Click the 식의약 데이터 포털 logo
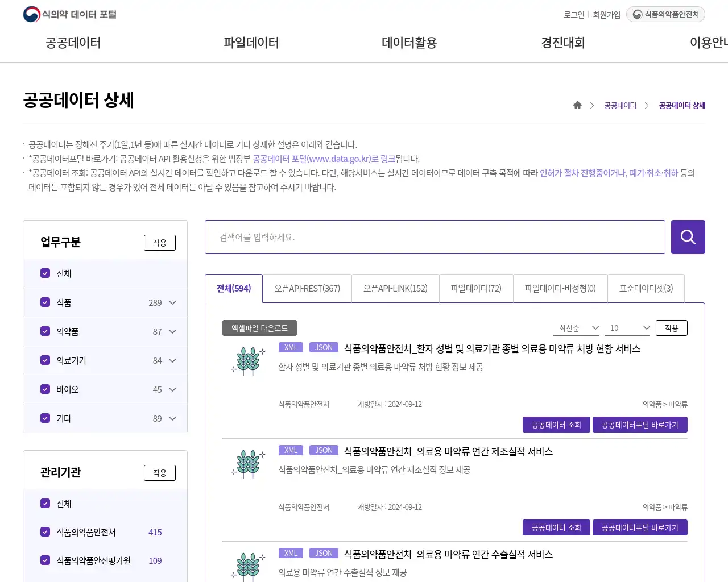The image size is (728, 582). pos(69,14)
